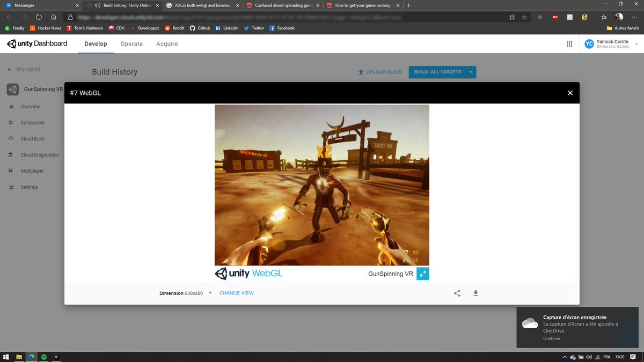
Task: Click the CHANGE VIEW link
Action: pos(237,293)
